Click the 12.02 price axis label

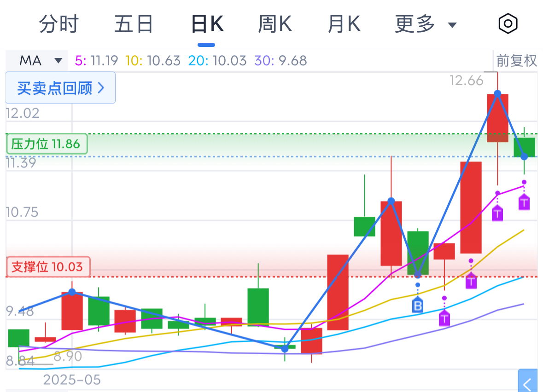pyautogui.click(x=23, y=114)
